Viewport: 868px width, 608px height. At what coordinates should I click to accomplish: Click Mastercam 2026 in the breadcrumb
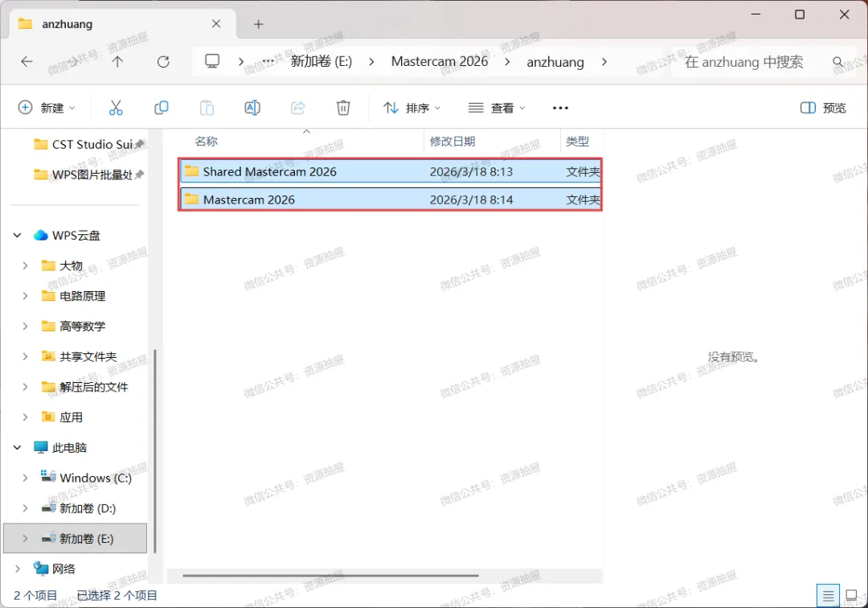pyautogui.click(x=440, y=61)
